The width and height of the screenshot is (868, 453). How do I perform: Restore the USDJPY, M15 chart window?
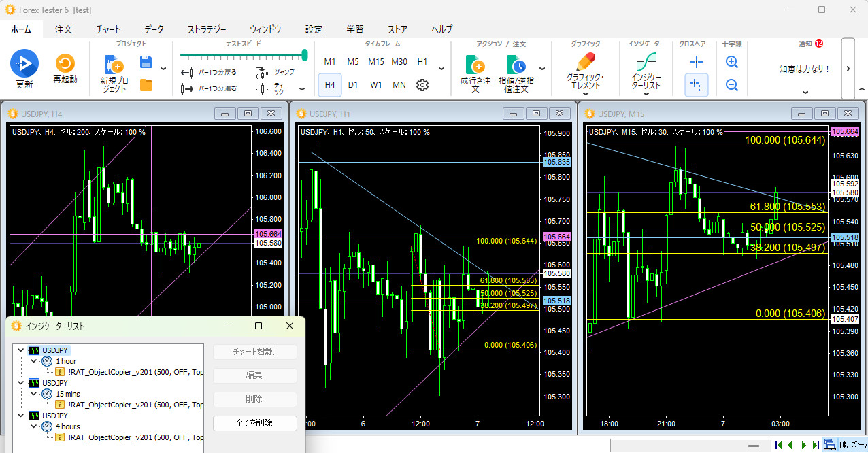click(x=825, y=114)
